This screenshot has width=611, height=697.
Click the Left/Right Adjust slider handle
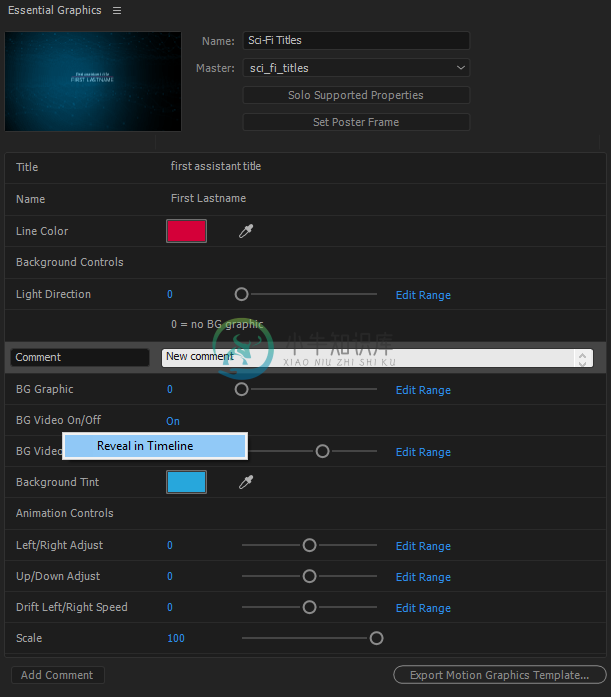coord(309,545)
